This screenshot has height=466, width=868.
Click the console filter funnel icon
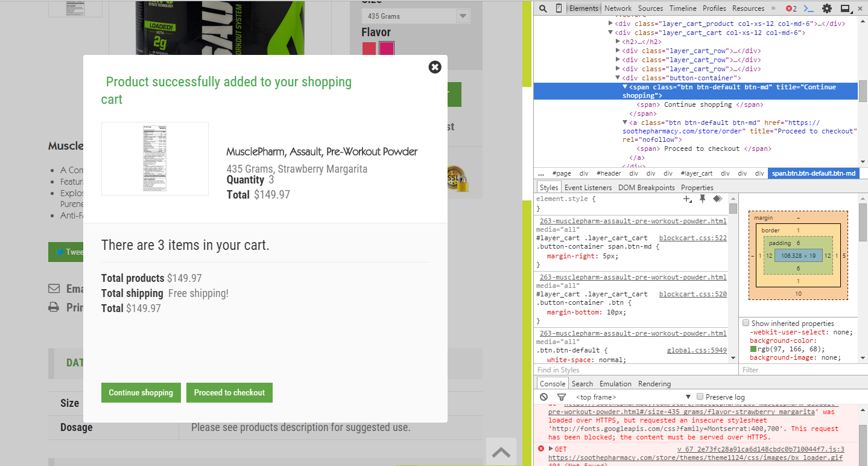click(x=562, y=397)
